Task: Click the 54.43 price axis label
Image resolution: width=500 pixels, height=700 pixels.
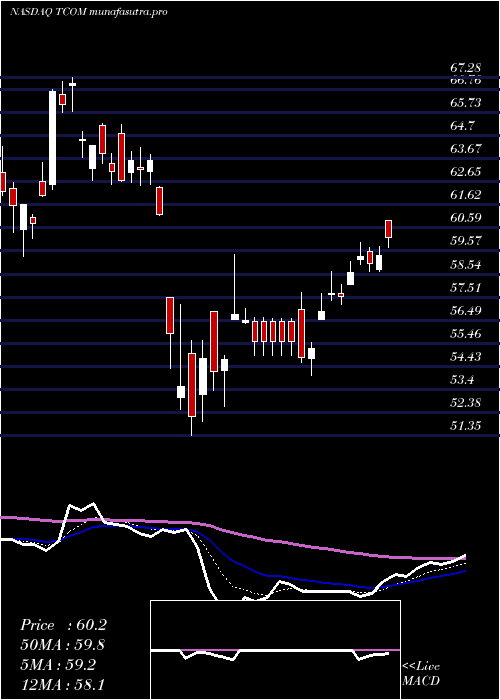Action: (465, 356)
